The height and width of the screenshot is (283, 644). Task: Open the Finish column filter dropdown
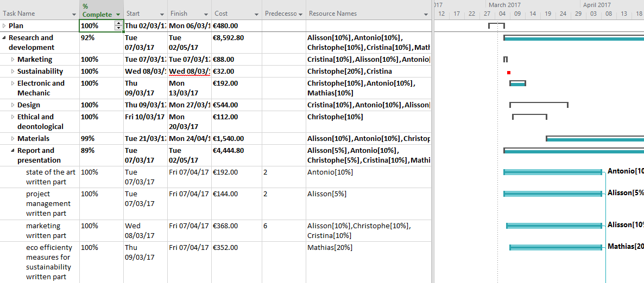pos(206,14)
